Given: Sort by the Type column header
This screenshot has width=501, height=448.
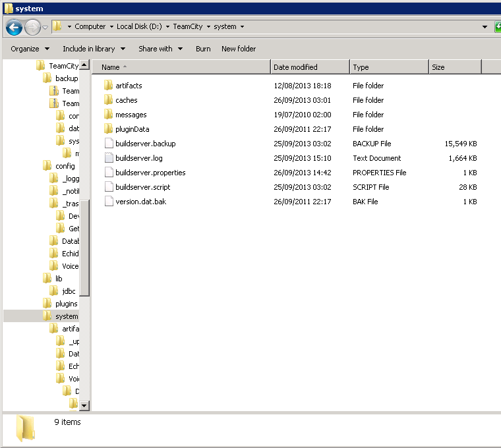Looking at the screenshot, I should (389, 67).
